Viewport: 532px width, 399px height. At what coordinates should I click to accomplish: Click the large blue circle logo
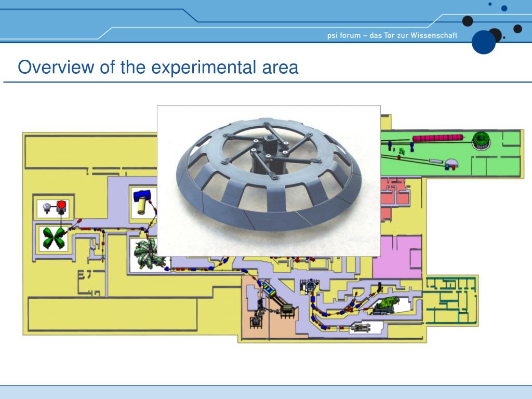tap(484, 42)
